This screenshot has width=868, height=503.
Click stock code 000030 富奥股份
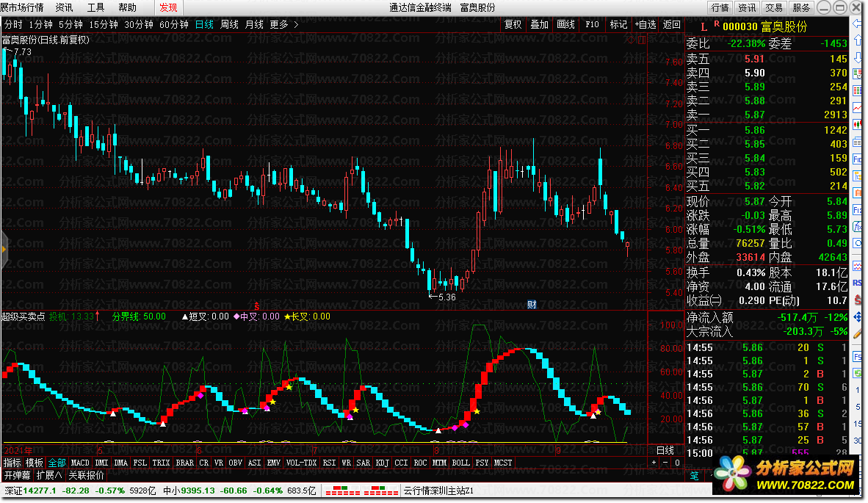coord(764,26)
